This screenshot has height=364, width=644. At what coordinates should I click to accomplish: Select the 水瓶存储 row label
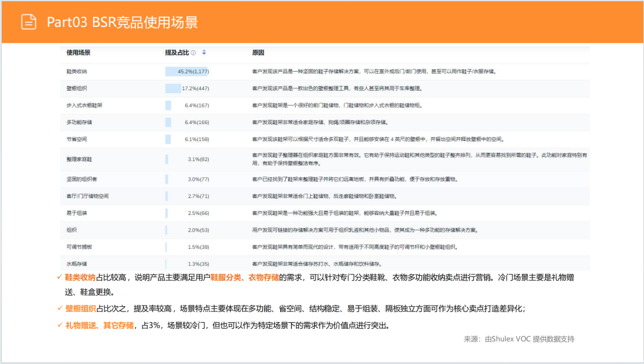(x=77, y=264)
